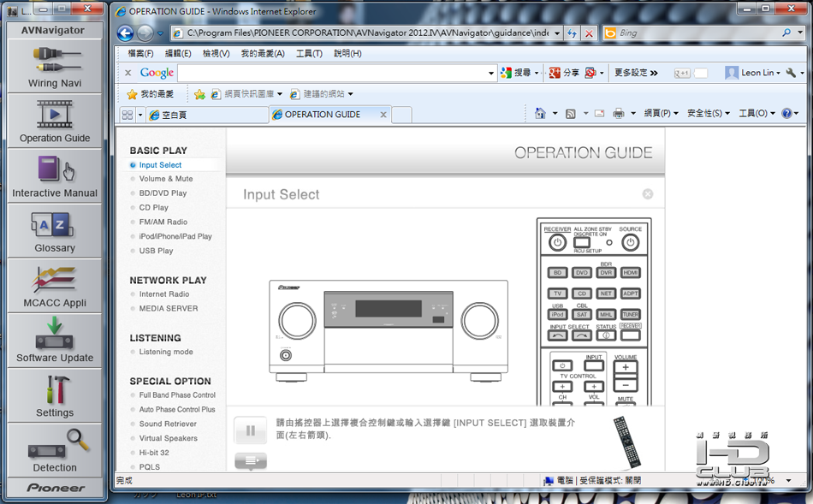Launch the Interactive Manual
The image size is (813, 504).
55,176
